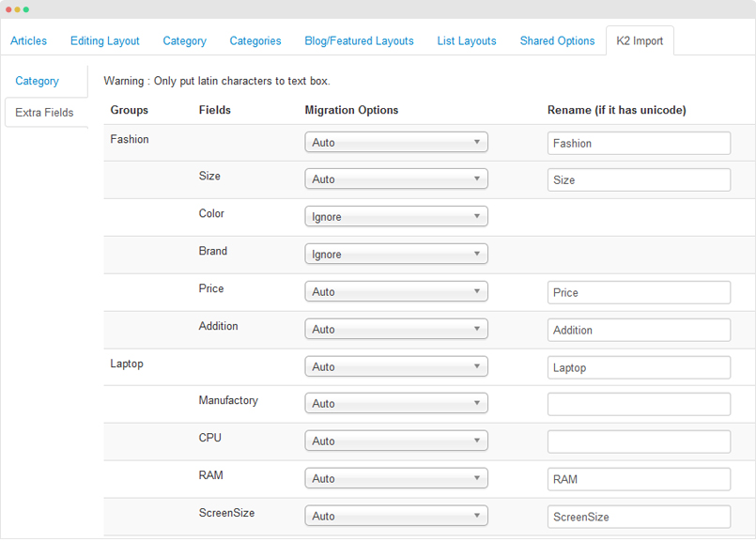756x542 pixels.
Task: Open the Fashion group migration dropdown
Action: coord(395,142)
